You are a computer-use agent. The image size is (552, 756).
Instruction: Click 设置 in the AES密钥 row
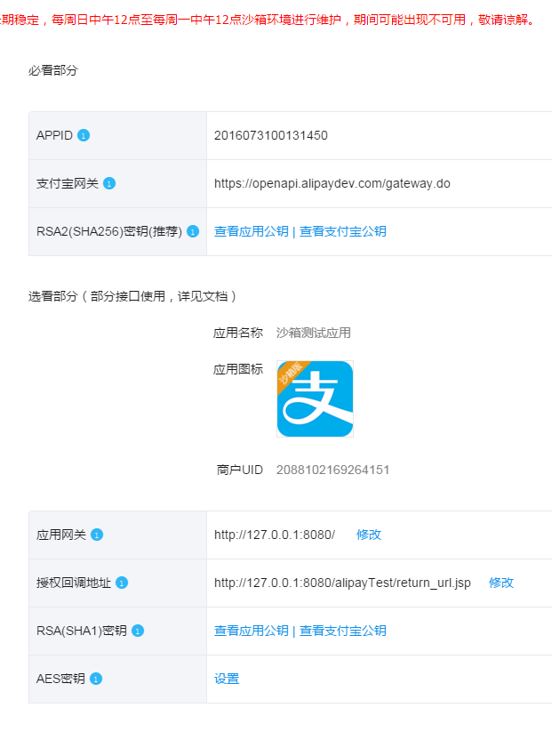(x=227, y=679)
